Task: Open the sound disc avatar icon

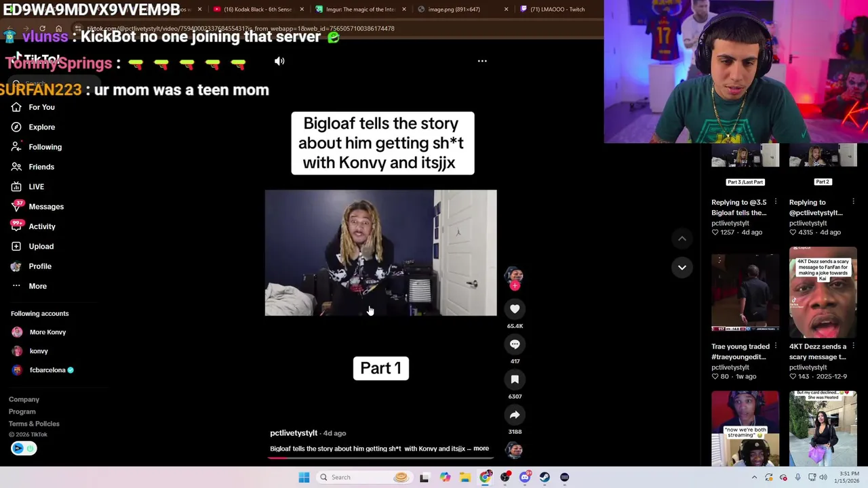Action: 515,449
